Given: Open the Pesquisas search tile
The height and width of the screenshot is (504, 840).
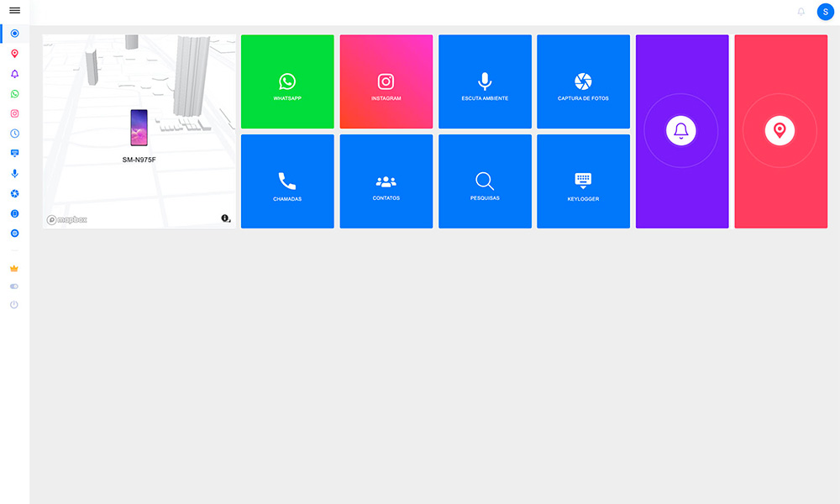Looking at the screenshot, I should coord(485,181).
